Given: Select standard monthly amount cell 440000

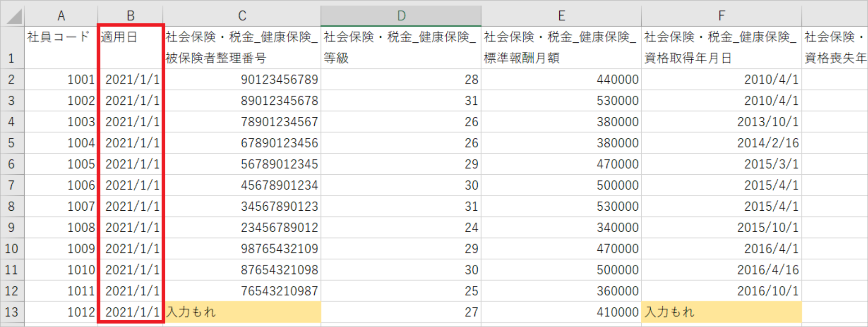Looking at the screenshot, I should click(x=561, y=79).
